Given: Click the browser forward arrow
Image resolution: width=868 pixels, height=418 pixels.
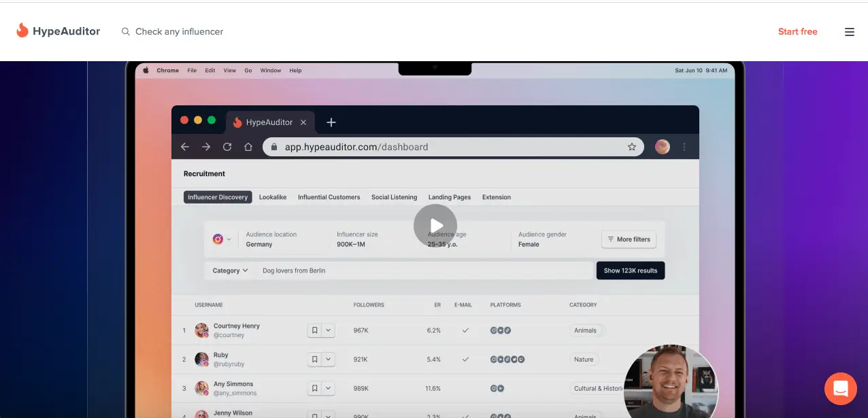Looking at the screenshot, I should click(206, 147).
